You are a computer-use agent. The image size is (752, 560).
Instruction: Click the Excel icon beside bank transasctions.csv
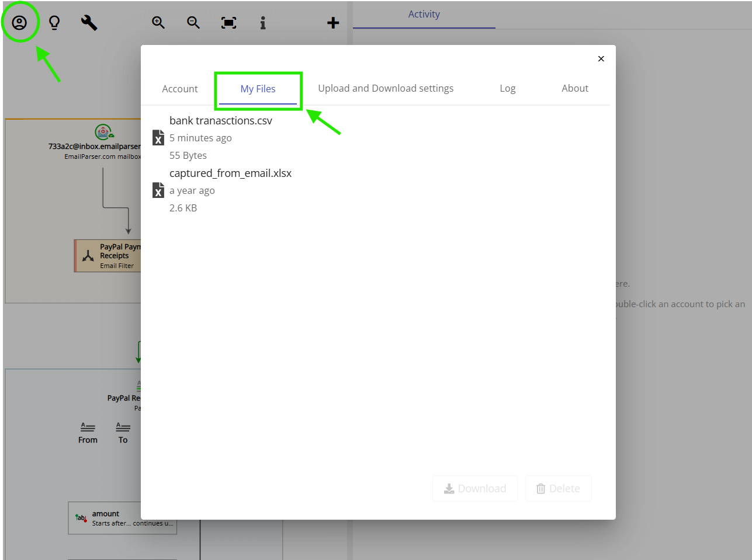click(x=158, y=137)
